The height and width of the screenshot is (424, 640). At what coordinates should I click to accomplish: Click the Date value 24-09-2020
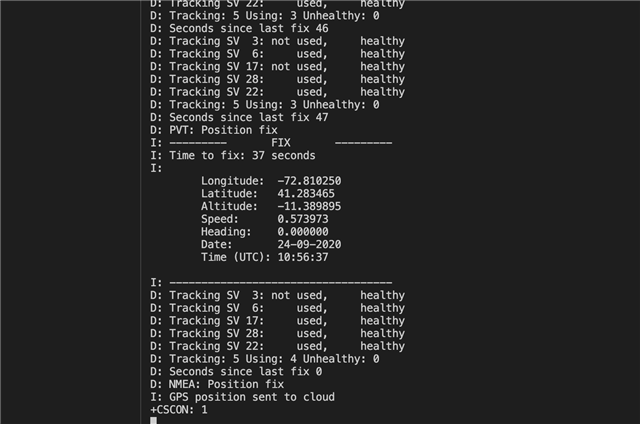pyautogui.click(x=309, y=244)
